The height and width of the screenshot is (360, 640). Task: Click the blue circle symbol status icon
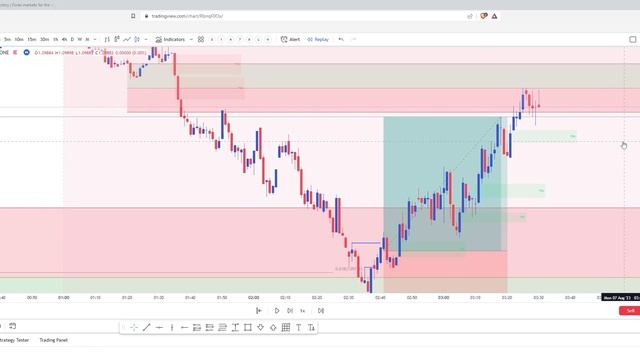click(27, 53)
